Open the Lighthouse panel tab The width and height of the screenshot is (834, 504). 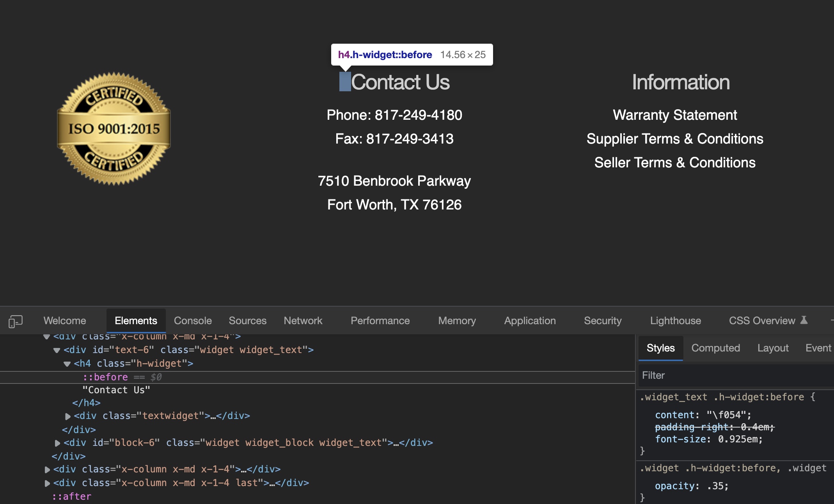675,321
